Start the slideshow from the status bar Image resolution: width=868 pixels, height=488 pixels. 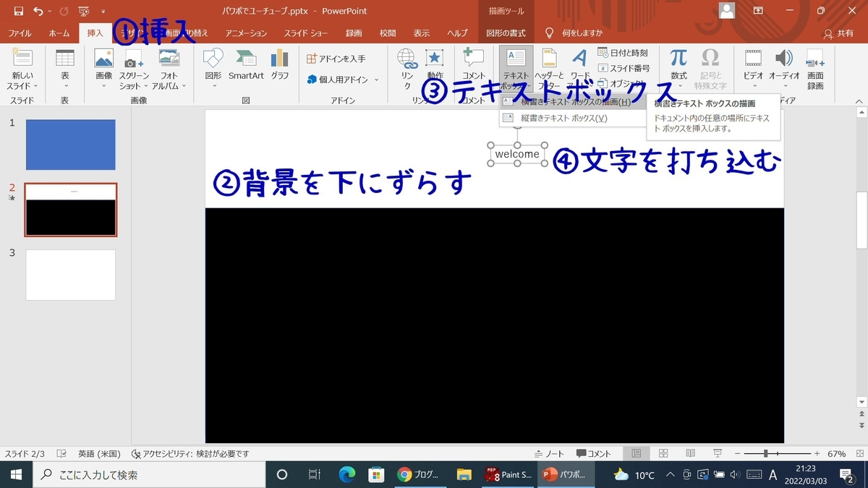717,453
